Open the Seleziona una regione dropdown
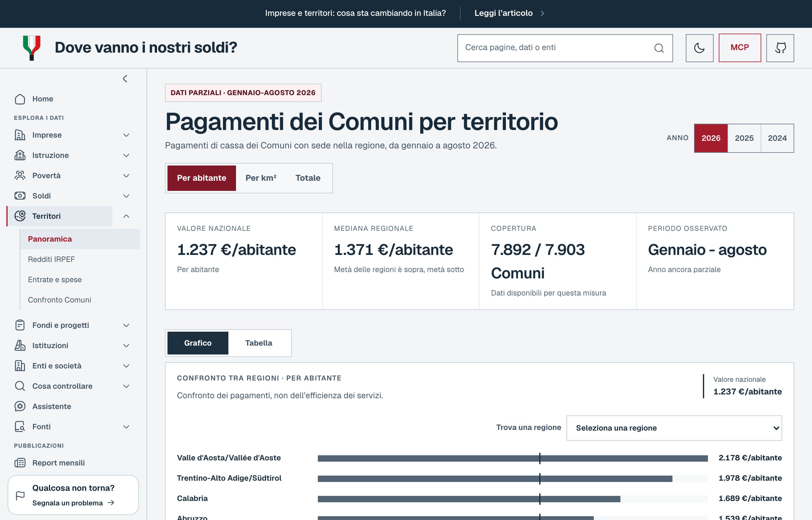Screen dimensions: 812x520 click(x=674, y=428)
